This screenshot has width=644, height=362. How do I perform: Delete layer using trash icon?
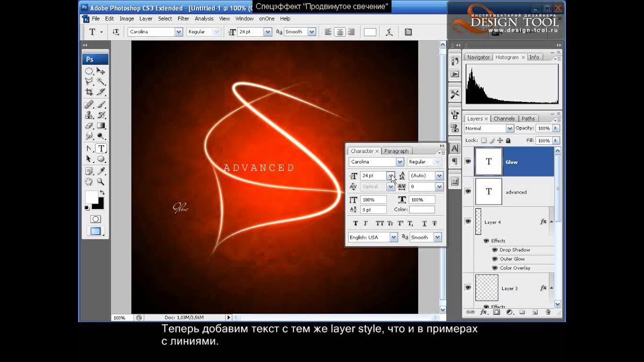tap(548, 312)
